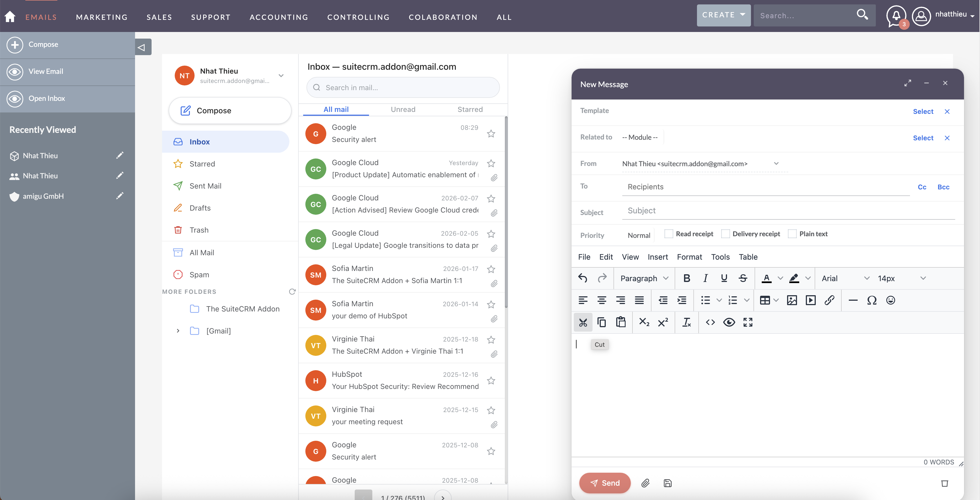The image size is (980, 500).
Task: Insert an emoticon using the smiley icon
Action: click(891, 300)
